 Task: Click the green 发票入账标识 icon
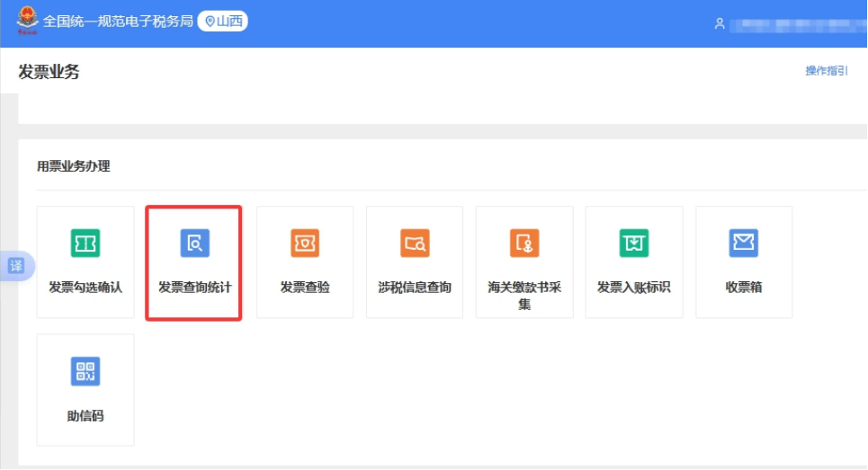634,244
